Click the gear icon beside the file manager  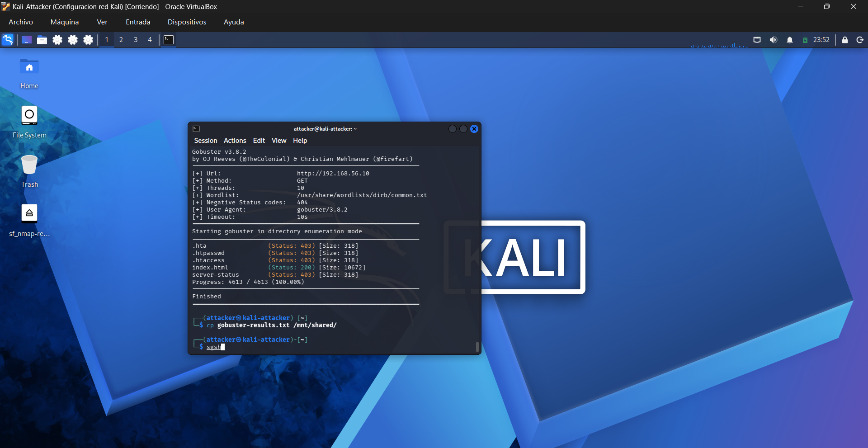click(x=57, y=40)
